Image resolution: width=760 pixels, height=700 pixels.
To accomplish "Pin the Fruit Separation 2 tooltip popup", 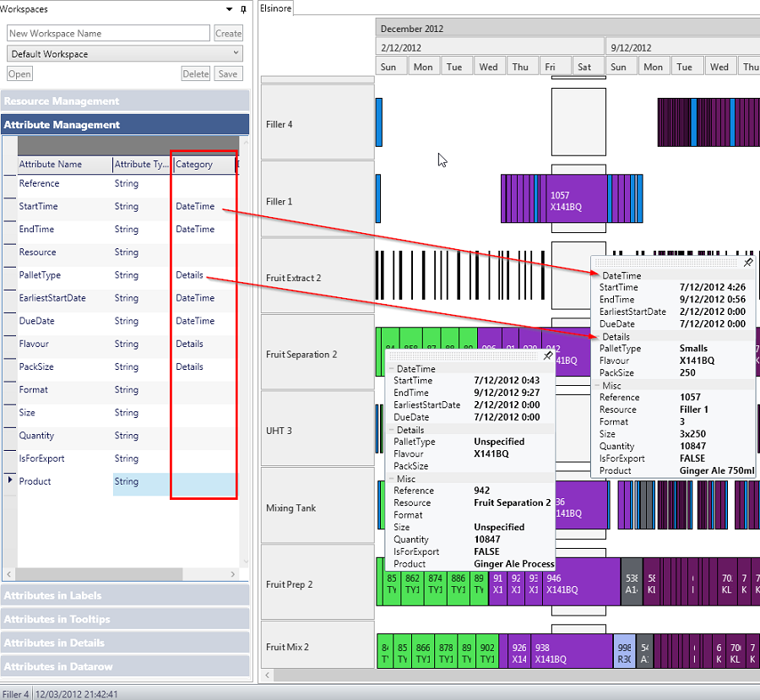I will (x=547, y=356).
